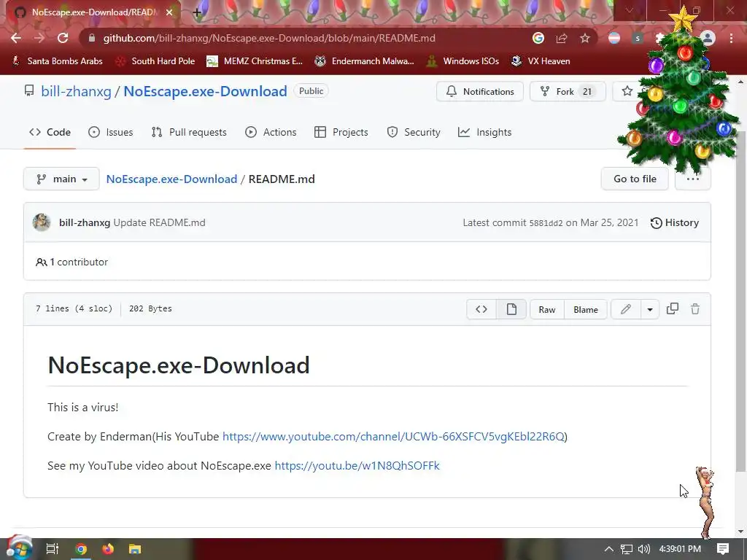Display the rendered blob view

(511, 309)
